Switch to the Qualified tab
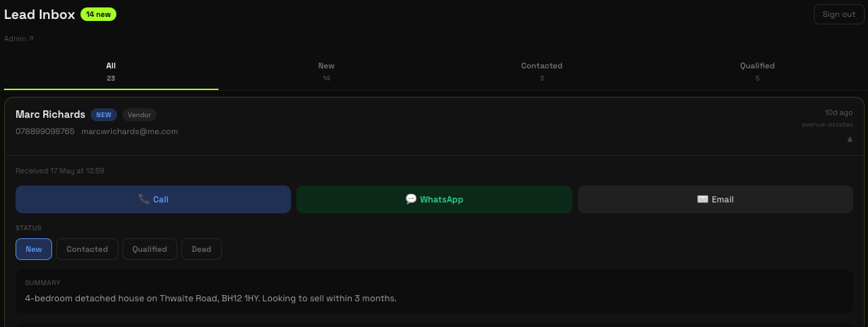 click(x=757, y=72)
